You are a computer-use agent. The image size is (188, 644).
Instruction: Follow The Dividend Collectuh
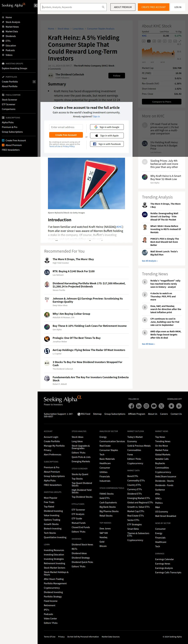coord(117,75)
